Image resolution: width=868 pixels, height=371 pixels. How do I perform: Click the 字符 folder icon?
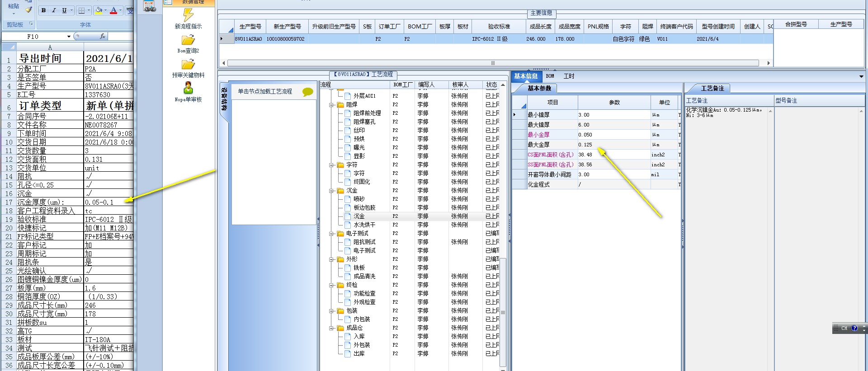click(x=341, y=165)
